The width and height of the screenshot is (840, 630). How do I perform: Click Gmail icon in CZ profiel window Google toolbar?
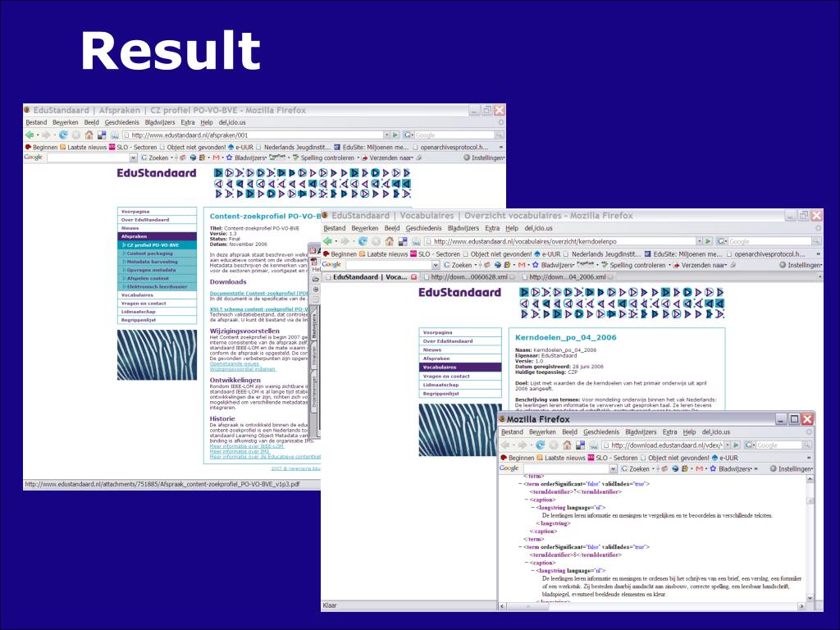(217, 157)
